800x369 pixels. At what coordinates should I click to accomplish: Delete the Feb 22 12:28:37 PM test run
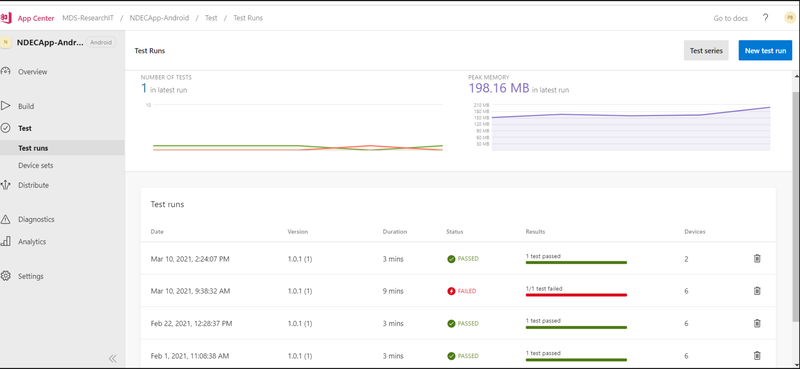tap(757, 323)
